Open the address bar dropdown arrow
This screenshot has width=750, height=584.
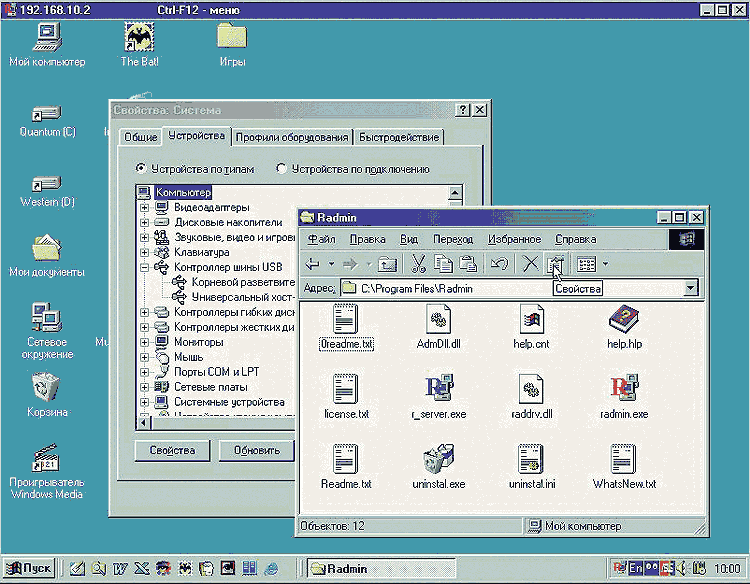690,288
